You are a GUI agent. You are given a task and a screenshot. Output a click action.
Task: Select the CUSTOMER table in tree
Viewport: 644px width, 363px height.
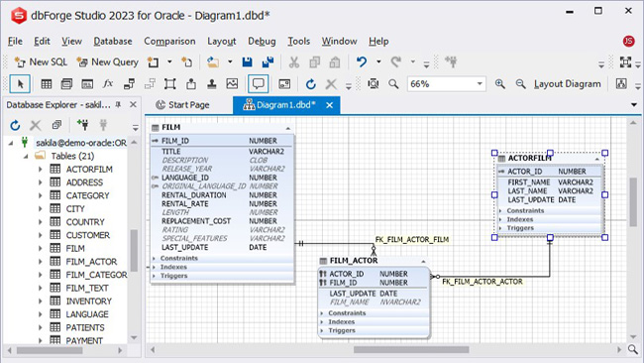(x=88, y=235)
